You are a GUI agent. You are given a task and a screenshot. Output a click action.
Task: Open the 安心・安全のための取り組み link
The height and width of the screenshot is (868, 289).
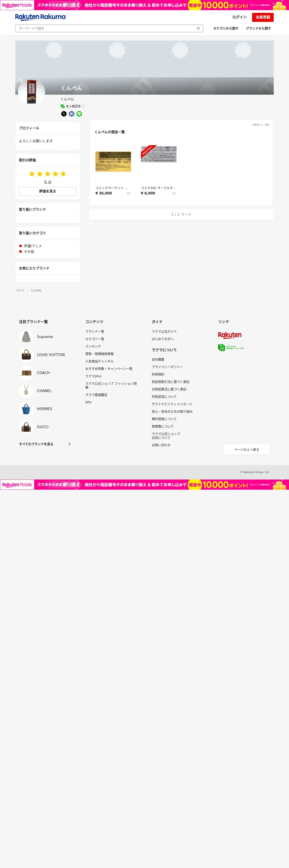click(x=172, y=411)
